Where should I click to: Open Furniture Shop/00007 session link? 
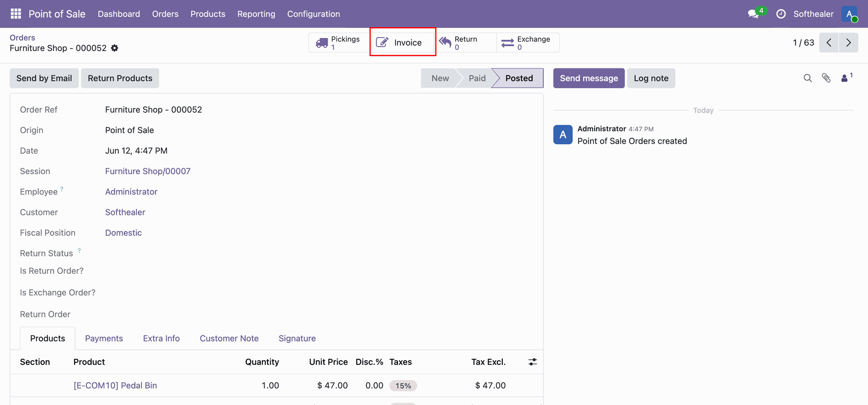tap(148, 171)
